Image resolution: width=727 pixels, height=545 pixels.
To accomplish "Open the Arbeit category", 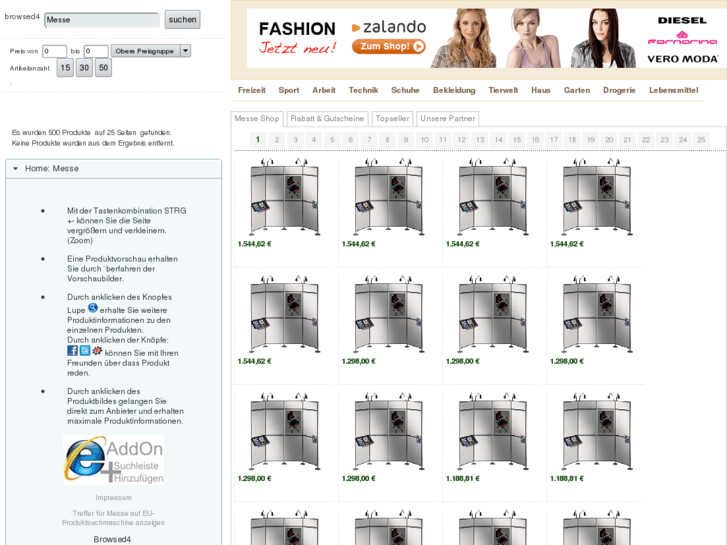I will 324,90.
